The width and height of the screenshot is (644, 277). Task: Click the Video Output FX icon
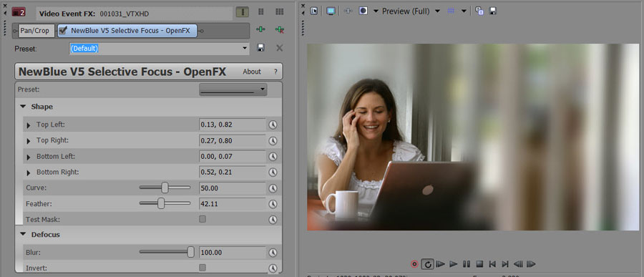click(348, 11)
